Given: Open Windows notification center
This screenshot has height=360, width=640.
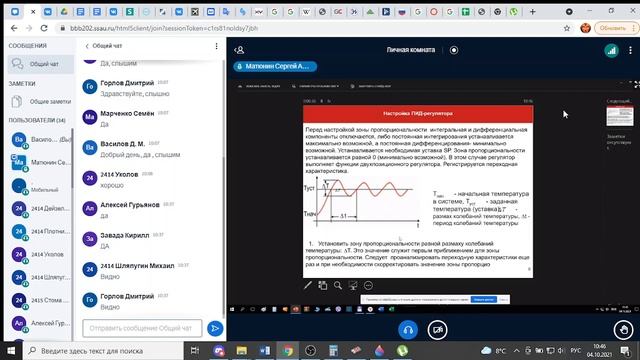Looking at the screenshot, I should [625, 351].
